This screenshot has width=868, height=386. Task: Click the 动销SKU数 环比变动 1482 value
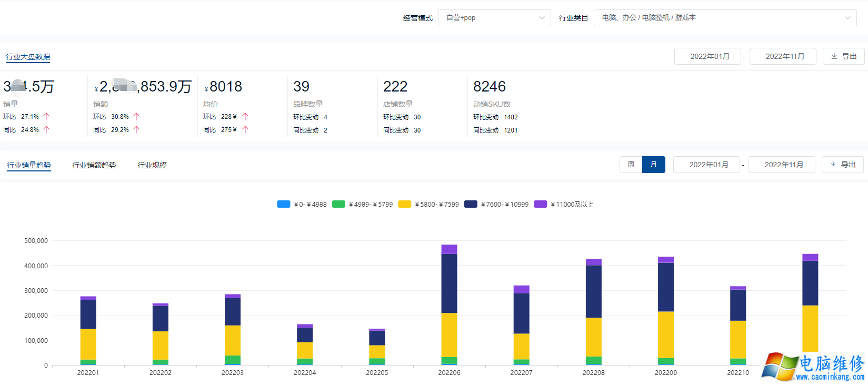pyautogui.click(x=511, y=117)
